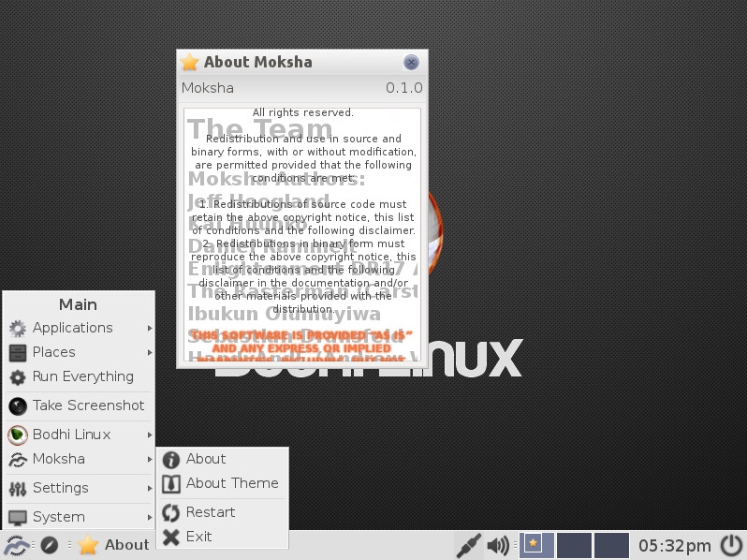
Task: Close the About Moksha dialog
Action: [411, 62]
